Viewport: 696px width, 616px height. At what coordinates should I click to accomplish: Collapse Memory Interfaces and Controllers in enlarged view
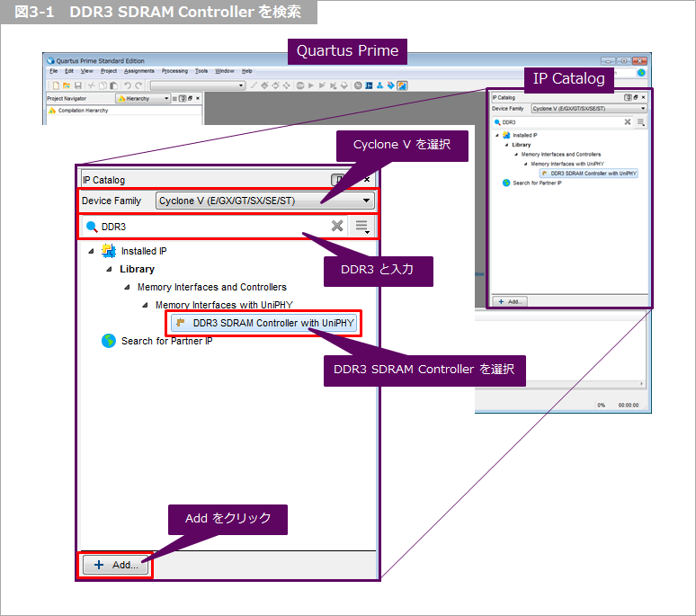coord(127,287)
